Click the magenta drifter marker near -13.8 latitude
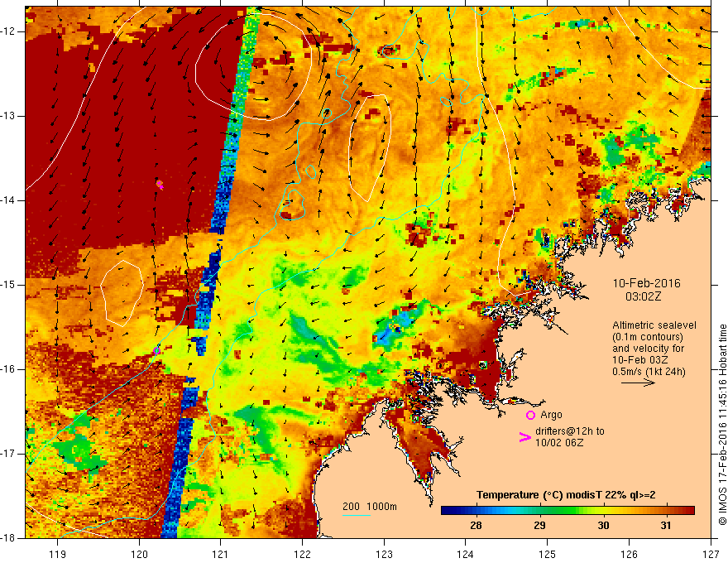Viewport: 728px width, 563px height. (x=160, y=185)
